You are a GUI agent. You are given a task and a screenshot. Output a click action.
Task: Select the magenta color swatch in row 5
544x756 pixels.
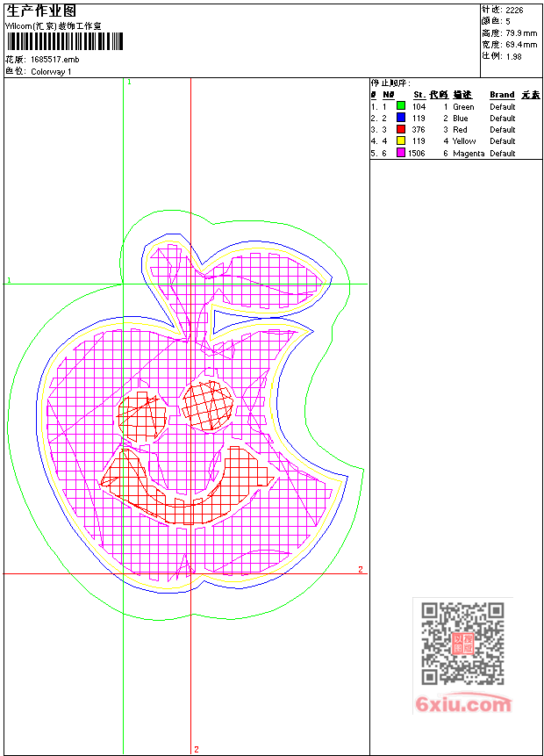click(400, 153)
